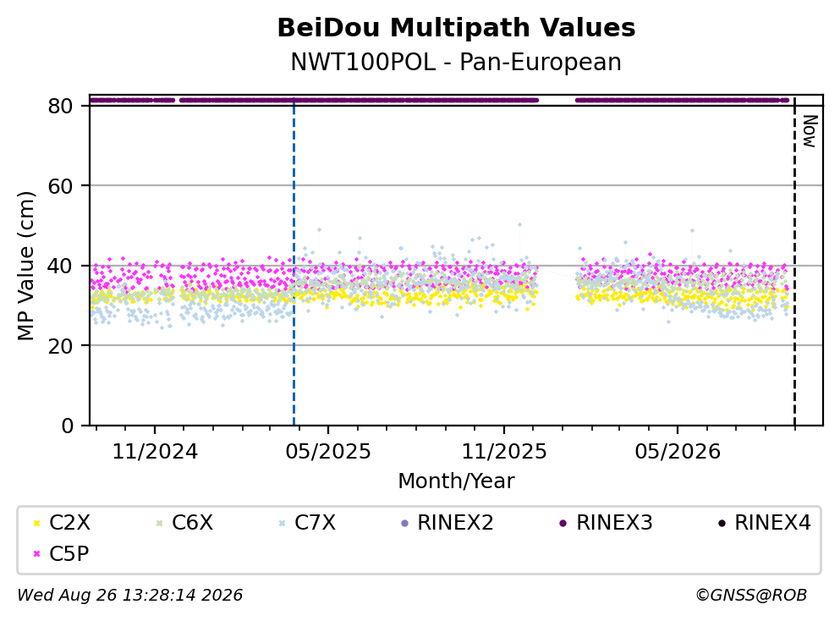Click the rotated Now label
Screen dimensions: 840x621
810,131
